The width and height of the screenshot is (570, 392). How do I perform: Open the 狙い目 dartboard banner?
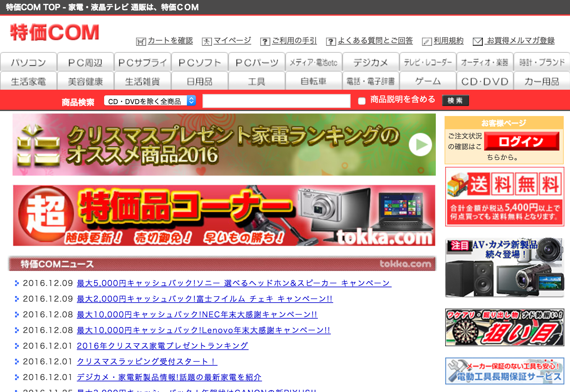(x=504, y=327)
